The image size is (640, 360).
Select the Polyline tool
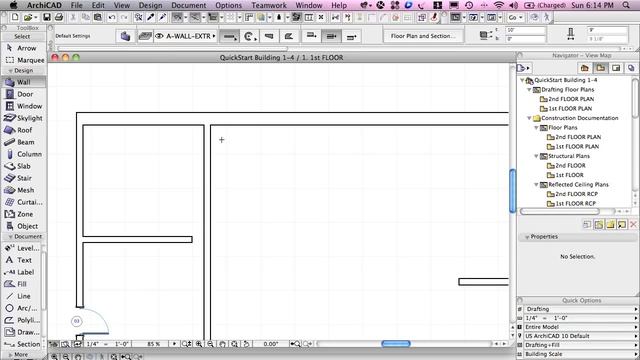click(21, 320)
